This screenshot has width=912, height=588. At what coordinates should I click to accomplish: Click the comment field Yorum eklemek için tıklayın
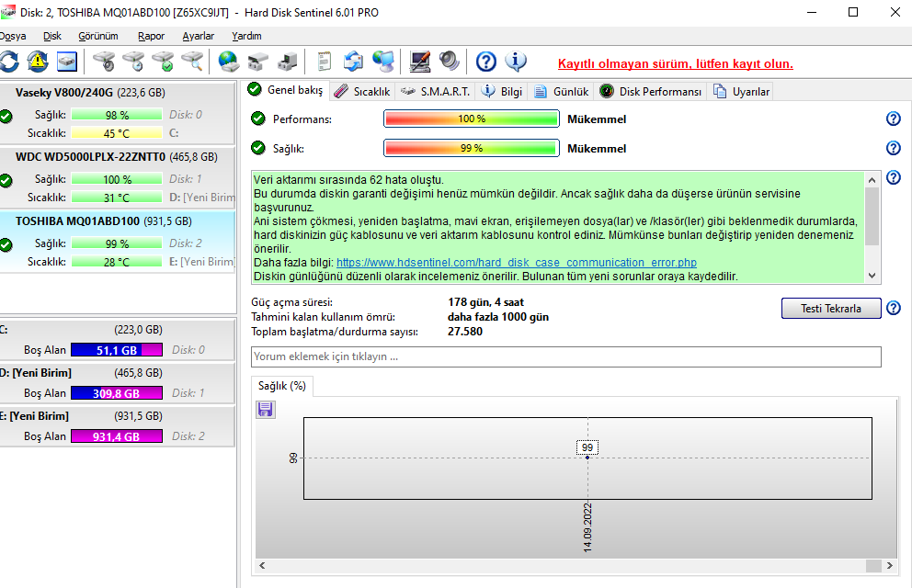[x=565, y=356]
